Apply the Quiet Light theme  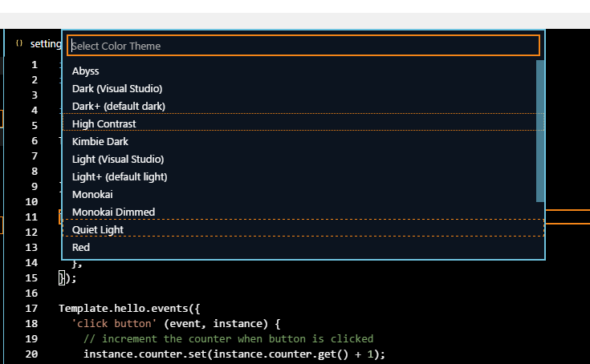[x=98, y=230]
